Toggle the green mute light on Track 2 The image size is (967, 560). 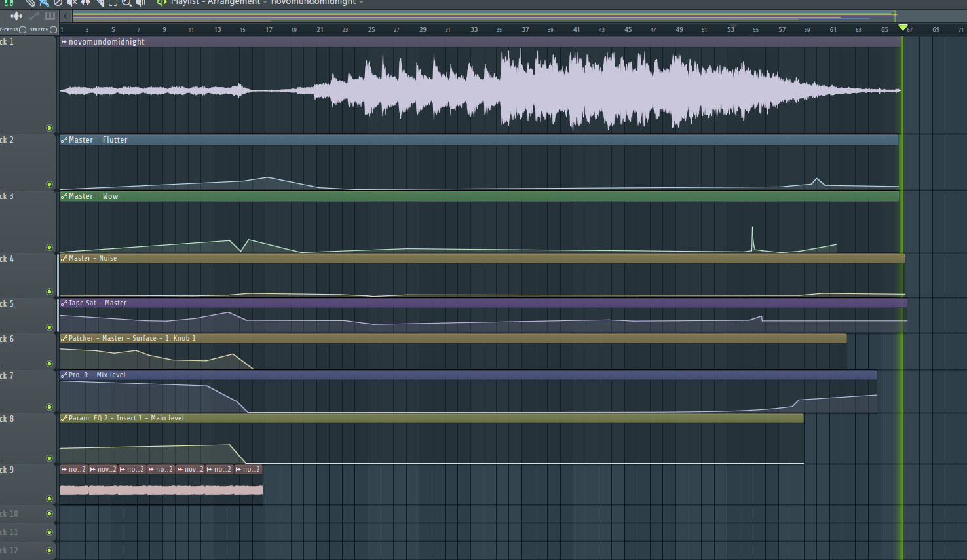coord(49,184)
